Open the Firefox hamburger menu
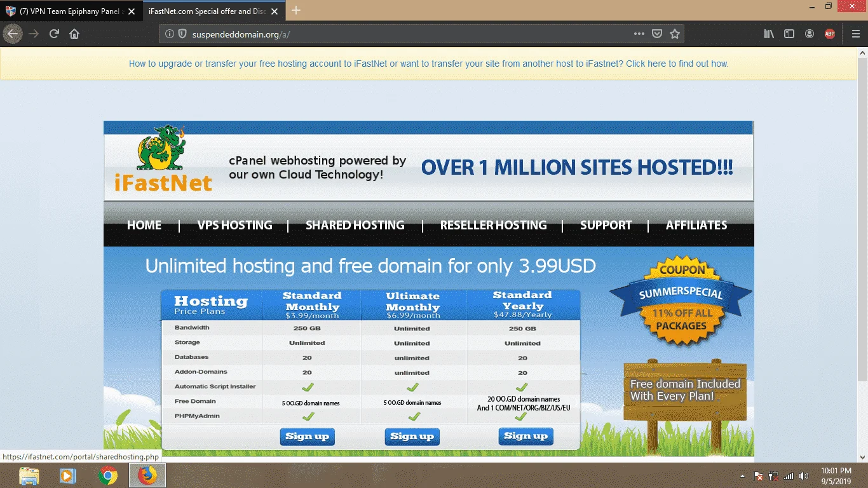Image resolution: width=868 pixels, height=488 pixels. pyautogui.click(x=855, y=34)
